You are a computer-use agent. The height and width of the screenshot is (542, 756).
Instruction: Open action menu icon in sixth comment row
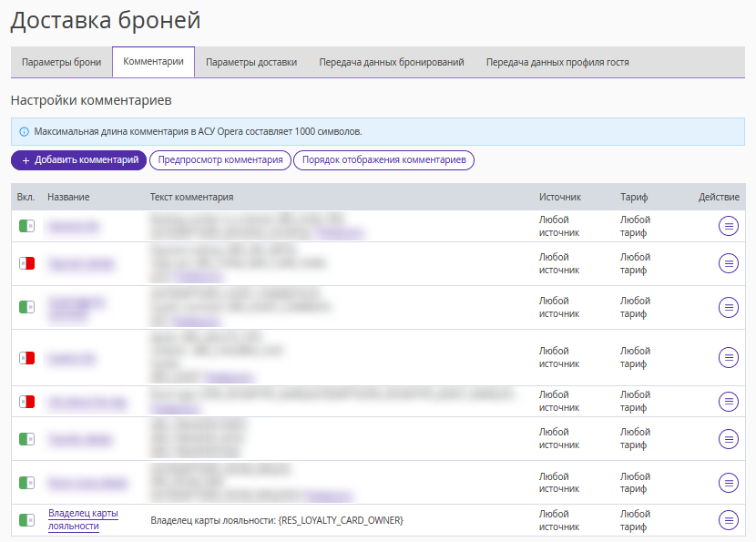728,439
